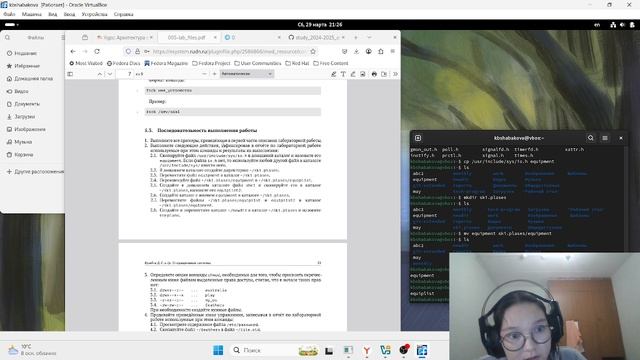Open the Red Hat bookmarks folder
Image resolution: width=640 pixels, height=360 pixels.
click(x=297, y=63)
